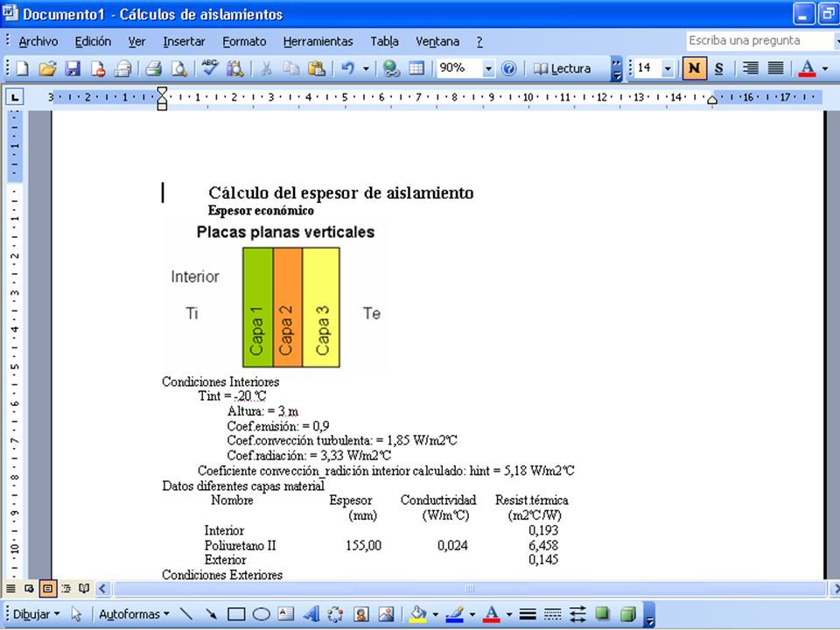
Task: Click the Dash Style icon
Action: point(552,614)
